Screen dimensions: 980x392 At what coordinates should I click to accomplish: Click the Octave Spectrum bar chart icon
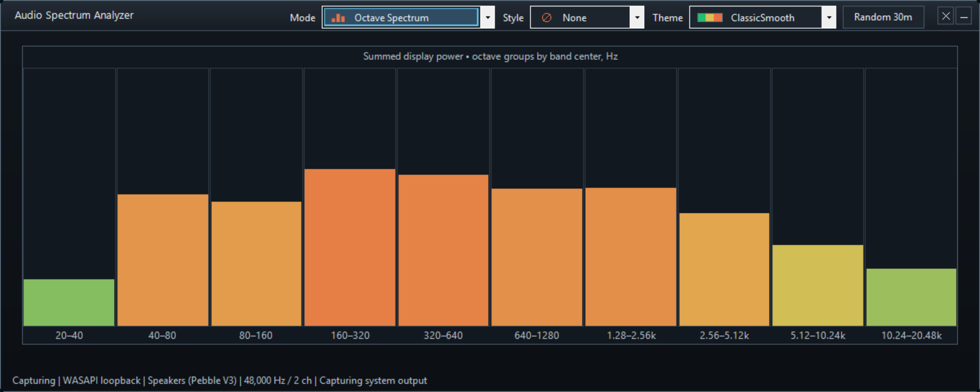coord(338,17)
